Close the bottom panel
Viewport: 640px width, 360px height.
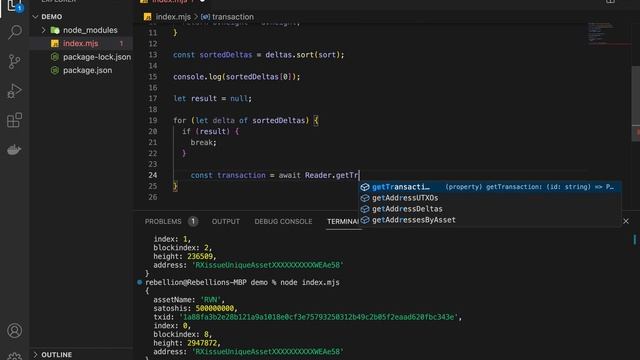point(626,221)
